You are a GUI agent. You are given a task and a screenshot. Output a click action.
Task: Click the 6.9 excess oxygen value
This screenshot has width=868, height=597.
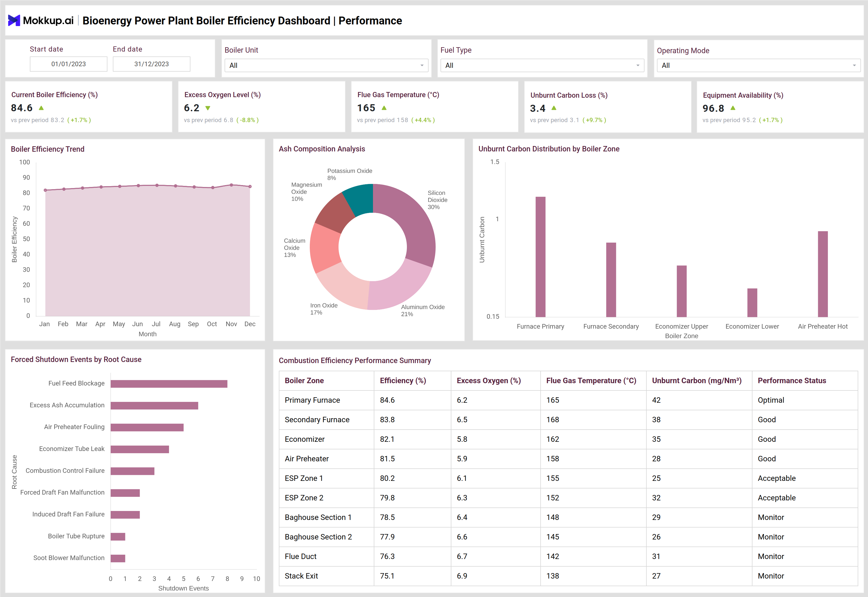[x=462, y=576]
